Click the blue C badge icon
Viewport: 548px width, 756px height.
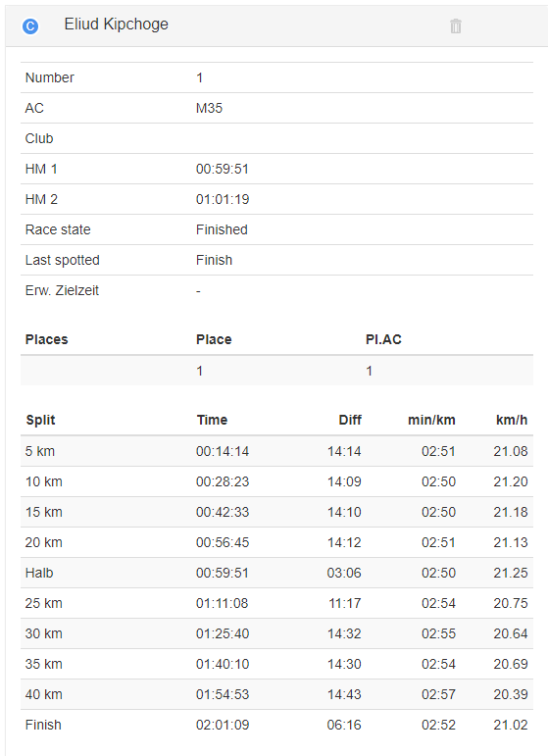click(30, 25)
